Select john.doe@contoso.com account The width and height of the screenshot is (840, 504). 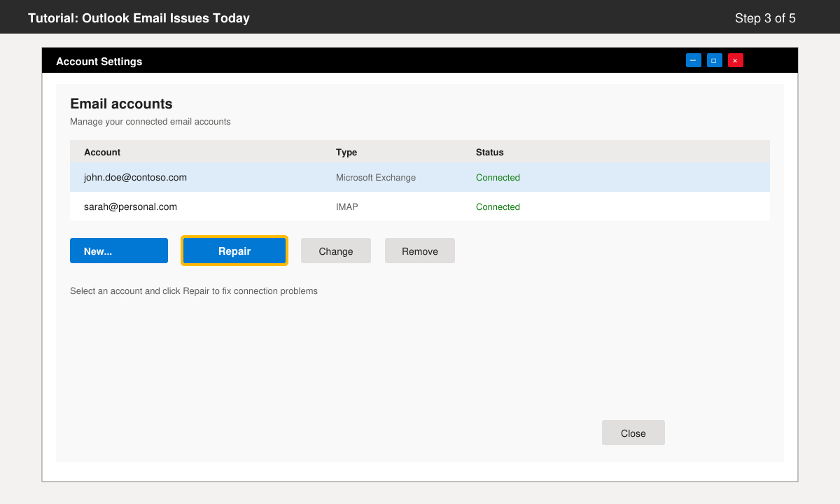point(420,177)
